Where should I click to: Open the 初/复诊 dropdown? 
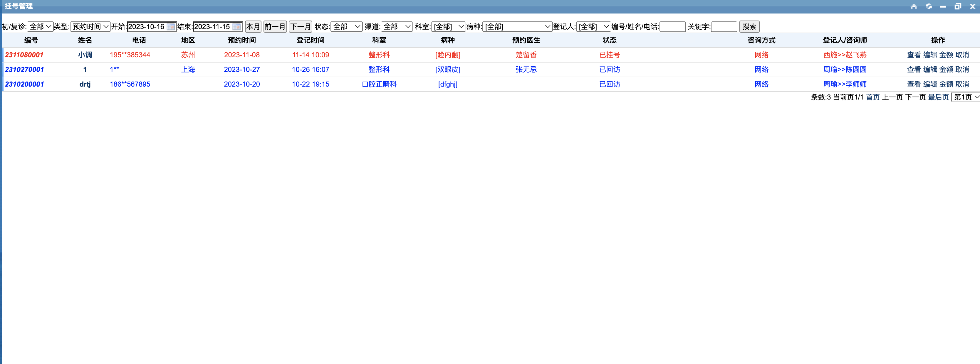point(40,27)
